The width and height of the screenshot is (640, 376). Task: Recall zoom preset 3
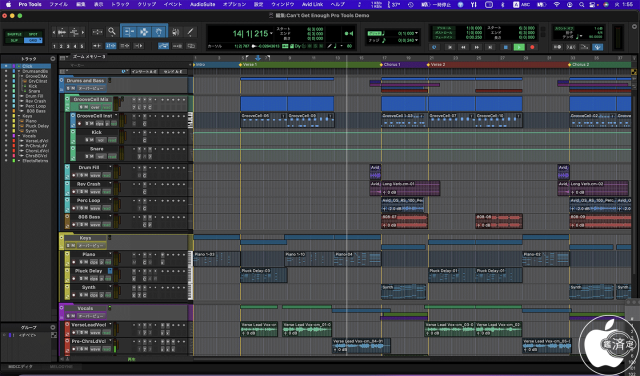click(x=68, y=46)
